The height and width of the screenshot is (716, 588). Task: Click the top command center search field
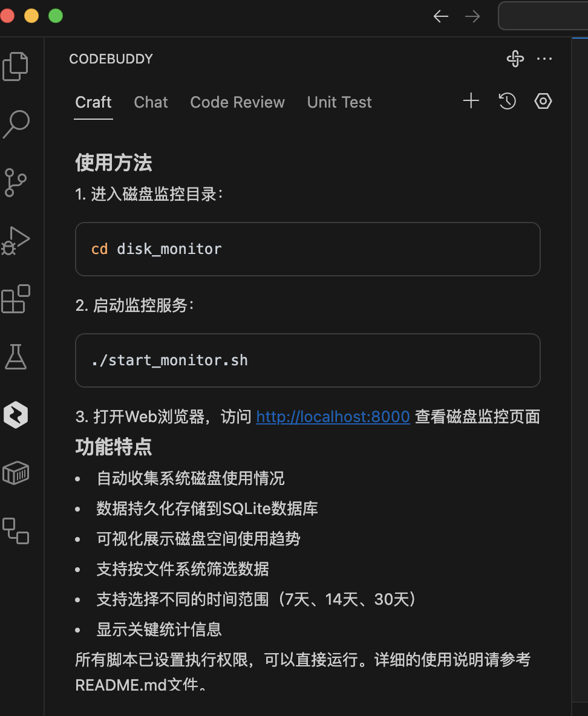(543, 16)
